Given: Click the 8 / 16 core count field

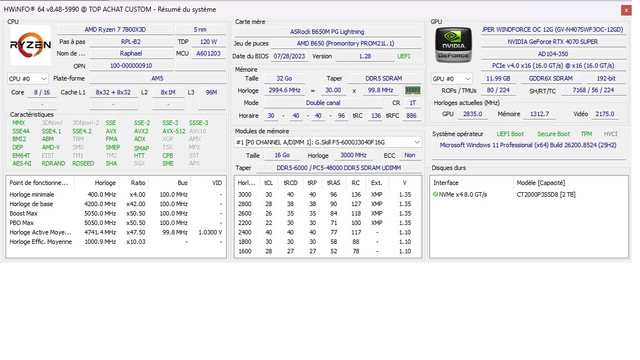Looking at the screenshot, I should tap(42, 92).
